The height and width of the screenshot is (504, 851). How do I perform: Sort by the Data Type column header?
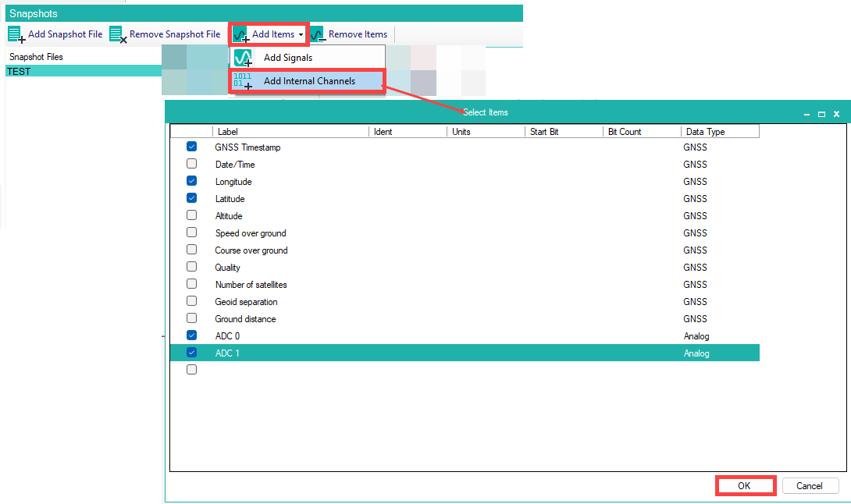coord(718,132)
